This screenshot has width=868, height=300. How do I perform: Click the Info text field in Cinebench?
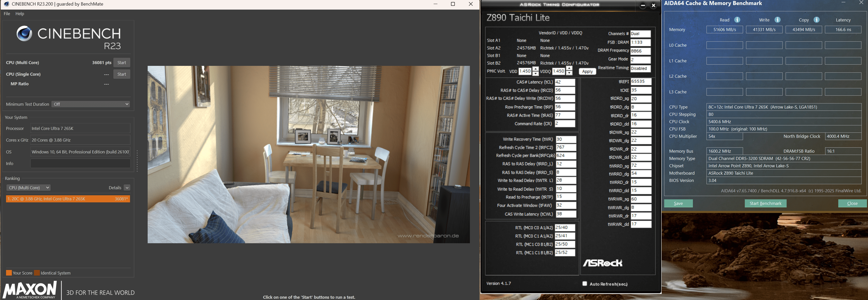pos(80,164)
